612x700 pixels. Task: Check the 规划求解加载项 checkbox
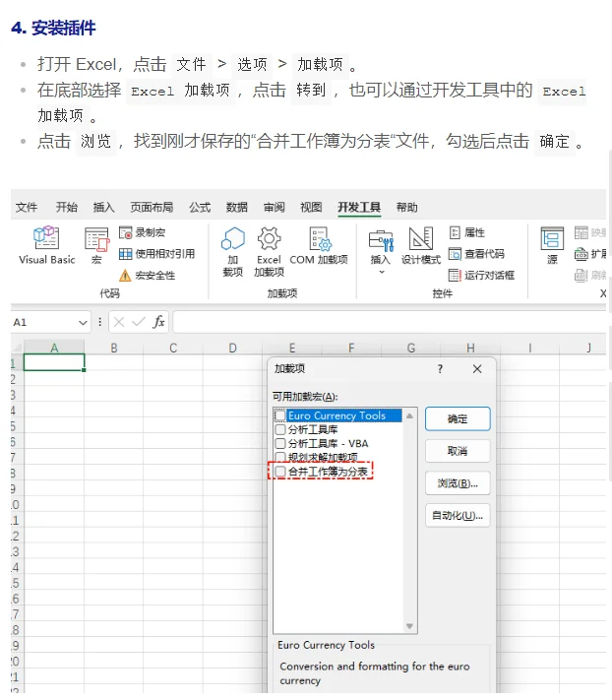coord(280,457)
